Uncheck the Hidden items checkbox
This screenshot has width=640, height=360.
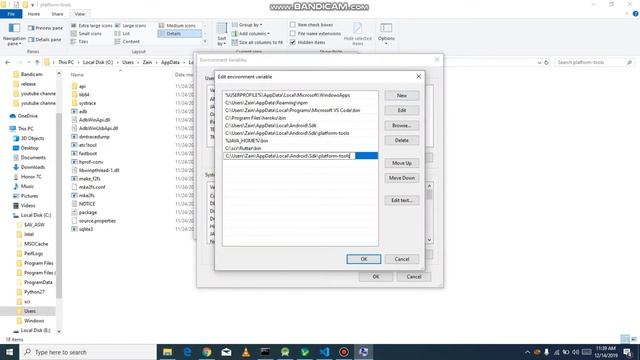tap(293, 42)
